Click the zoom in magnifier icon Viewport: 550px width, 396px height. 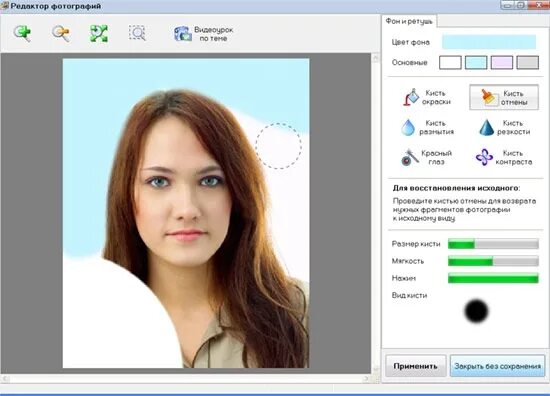(x=22, y=33)
